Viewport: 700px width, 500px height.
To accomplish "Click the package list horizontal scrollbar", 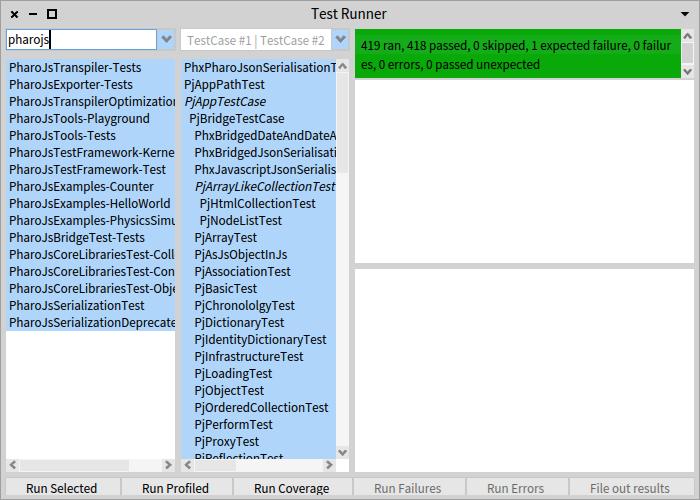I will pos(90,465).
